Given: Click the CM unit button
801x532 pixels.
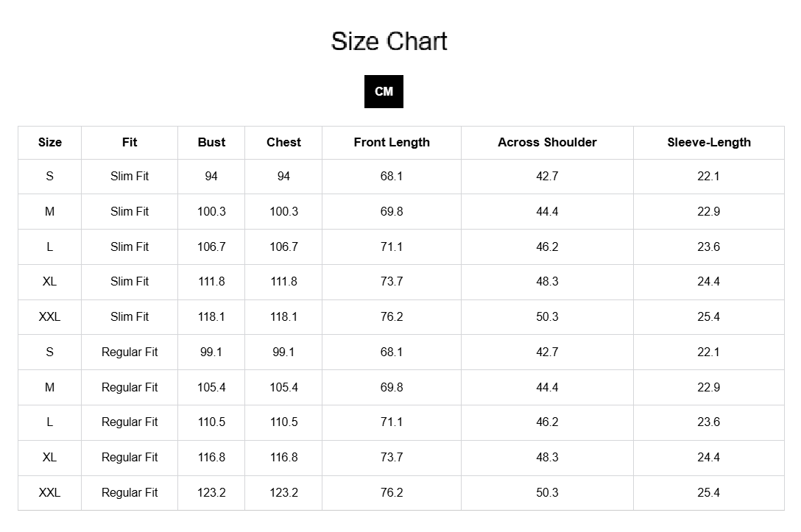Looking at the screenshot, I should pos(384,91).
